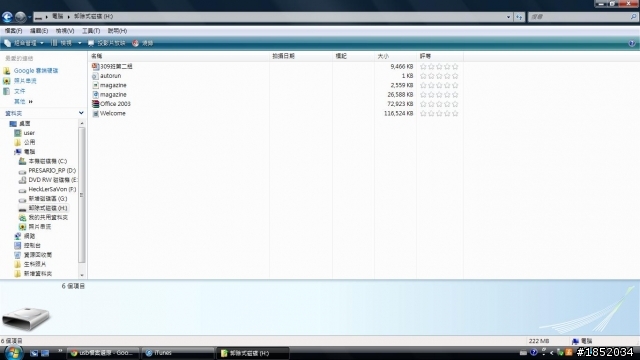Select removable disk (H:) in the tree
640x360 pixels.
click(x=43, y=208)
